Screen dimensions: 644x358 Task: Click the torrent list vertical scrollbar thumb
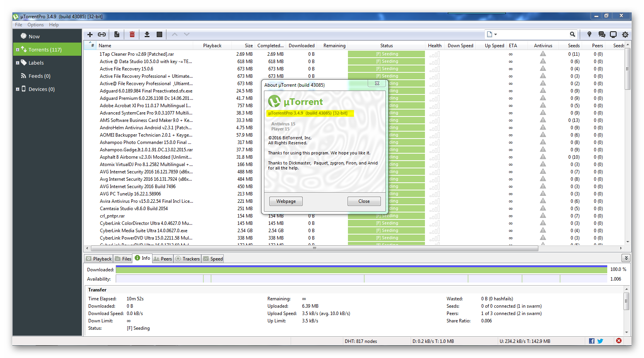[x=627, y=69]
